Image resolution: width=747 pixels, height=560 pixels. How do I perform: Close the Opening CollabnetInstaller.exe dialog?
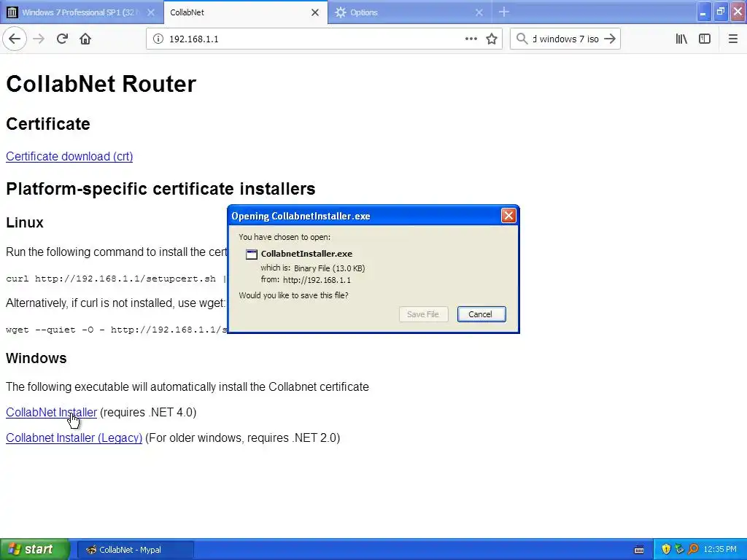[508, 216]
